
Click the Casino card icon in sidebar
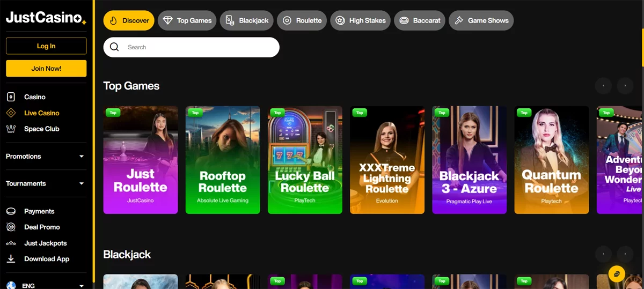11,97
